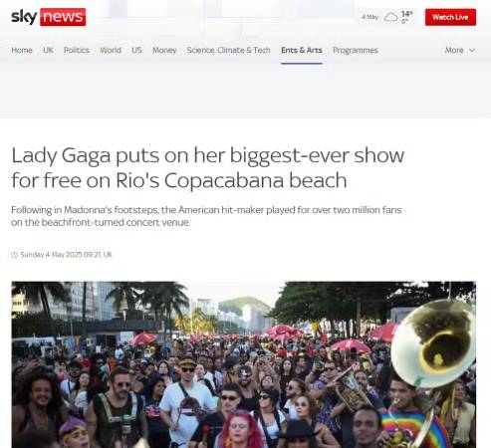Go to the Home section

click(22, 50)
